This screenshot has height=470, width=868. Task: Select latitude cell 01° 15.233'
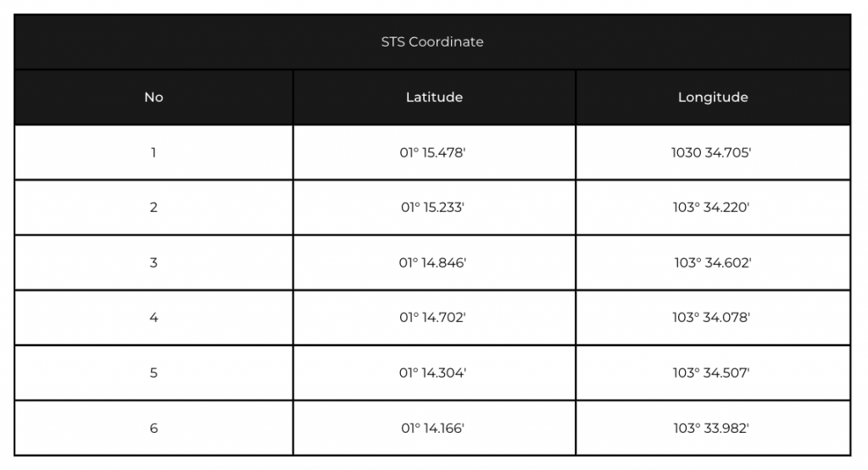coord(434,207)
